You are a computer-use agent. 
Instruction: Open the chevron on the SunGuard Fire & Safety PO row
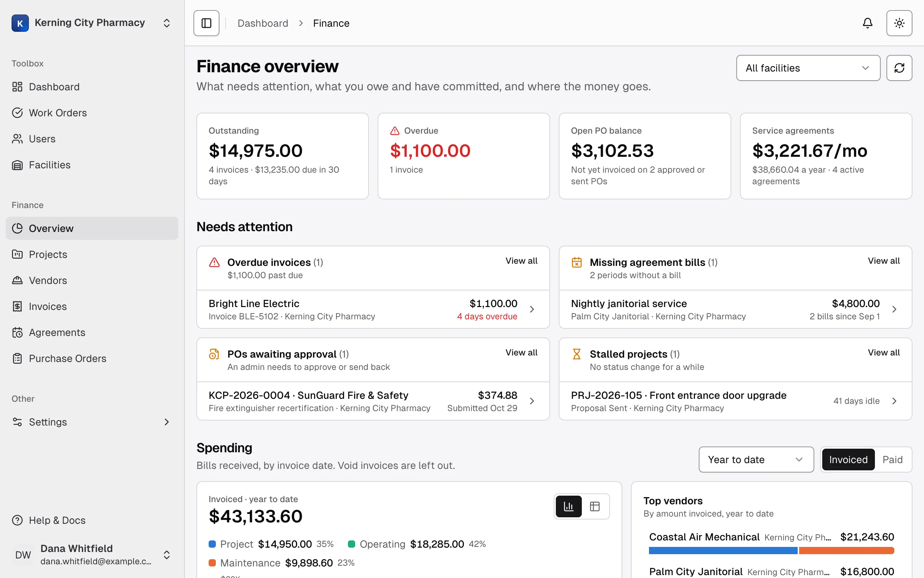coord(532,401)
